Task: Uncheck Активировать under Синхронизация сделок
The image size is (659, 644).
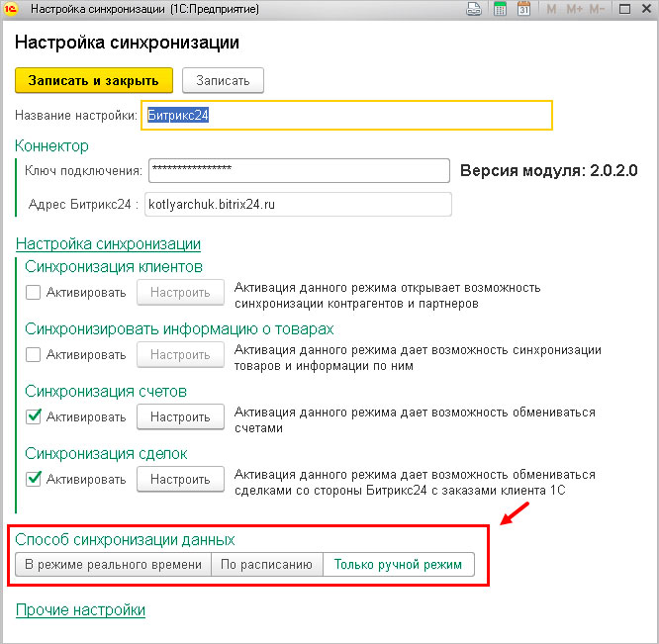Action: pos(34,479)
